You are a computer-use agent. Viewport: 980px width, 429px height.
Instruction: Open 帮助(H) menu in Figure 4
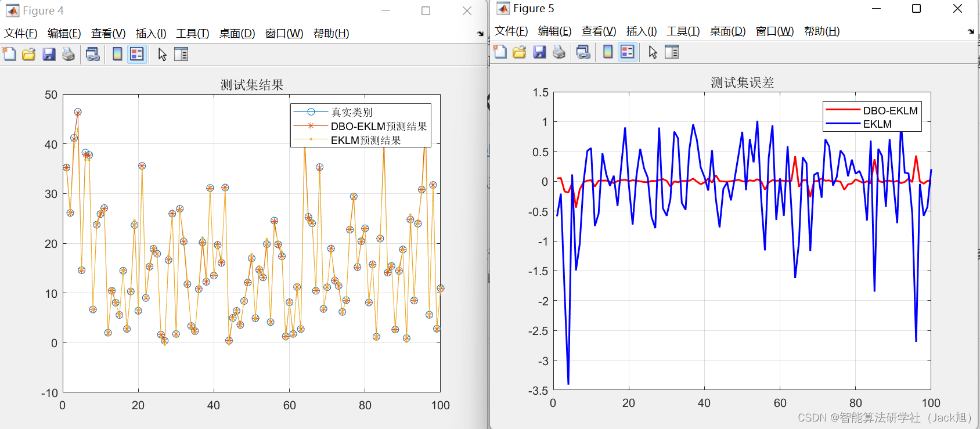tap(331, 34)
